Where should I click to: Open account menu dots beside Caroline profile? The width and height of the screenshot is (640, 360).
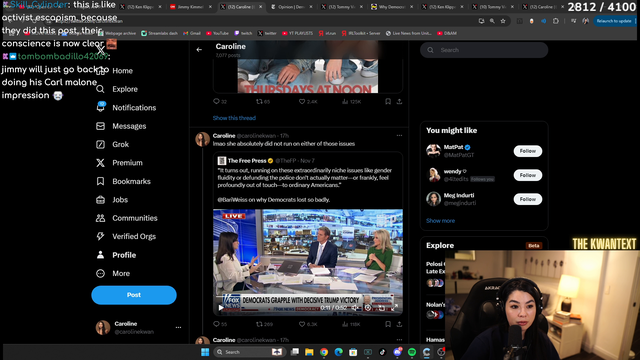178,327
